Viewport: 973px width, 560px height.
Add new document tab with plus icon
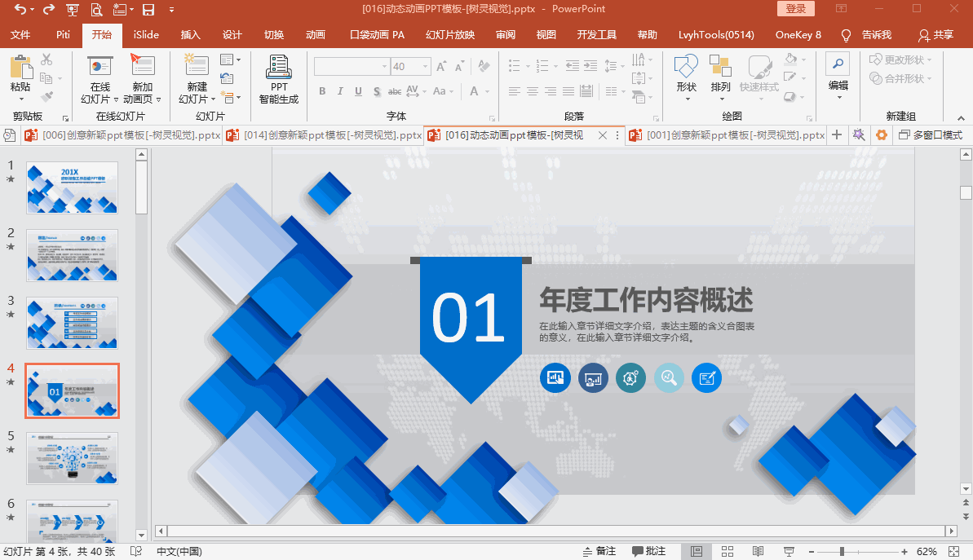click(837, 134)
